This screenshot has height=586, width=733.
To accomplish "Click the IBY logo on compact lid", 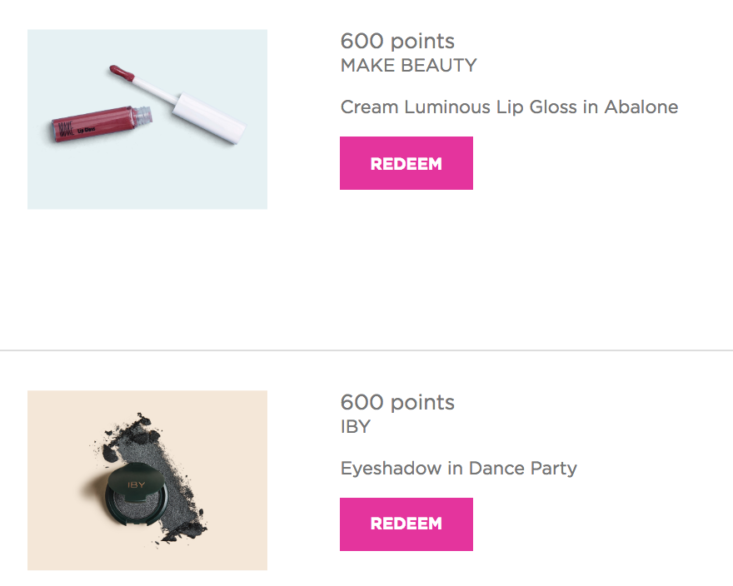I will point(136,485).
